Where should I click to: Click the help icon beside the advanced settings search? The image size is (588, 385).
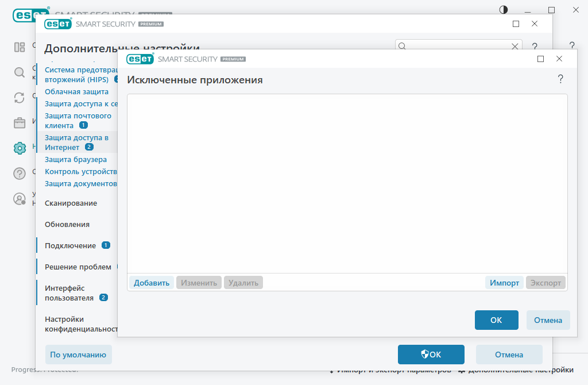pyautogui.click(x=535, y=46)
